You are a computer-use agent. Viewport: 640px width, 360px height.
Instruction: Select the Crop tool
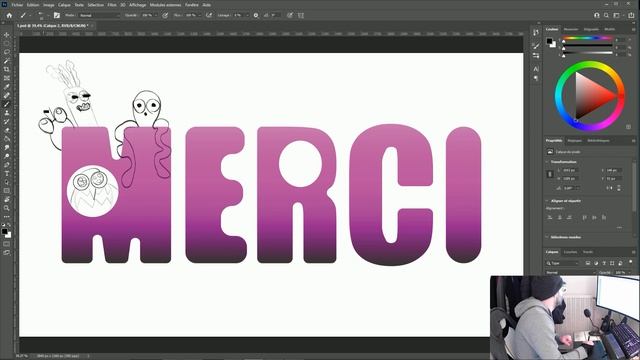pyautogui.click(x=7, y=69)
